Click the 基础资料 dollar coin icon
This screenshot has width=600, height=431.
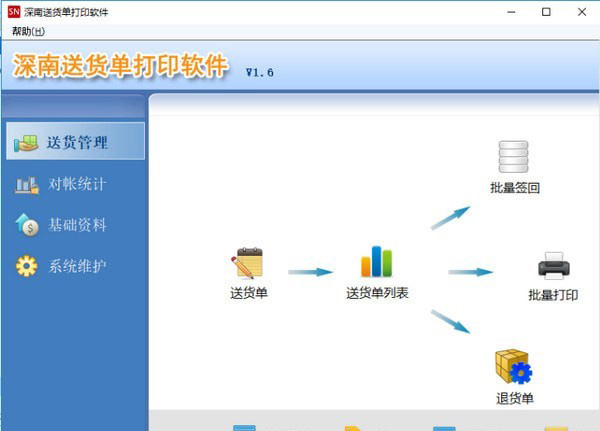pyautogui.click(x=27, y=225)
